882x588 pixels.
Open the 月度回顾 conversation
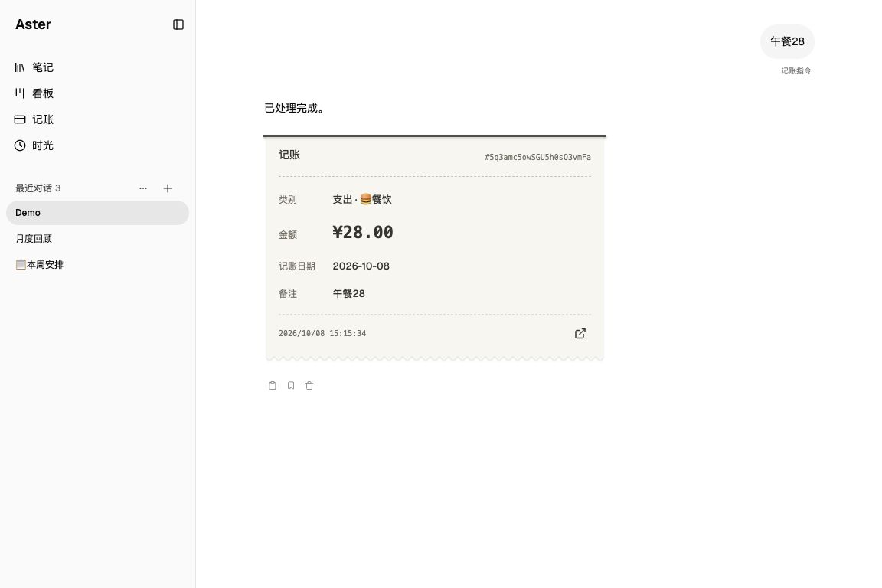[x=97, y=239]
